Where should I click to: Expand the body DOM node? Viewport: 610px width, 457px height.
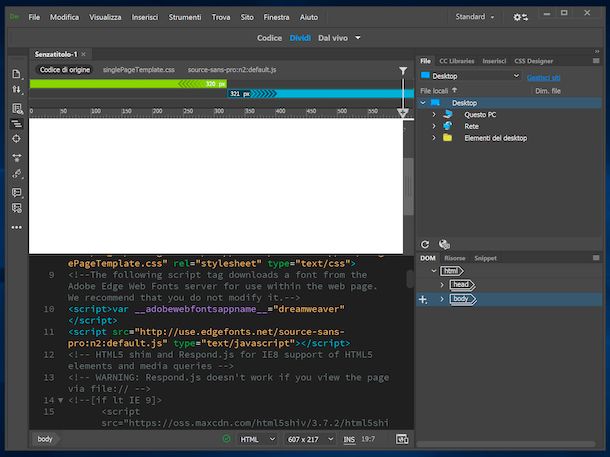[442, 299]
